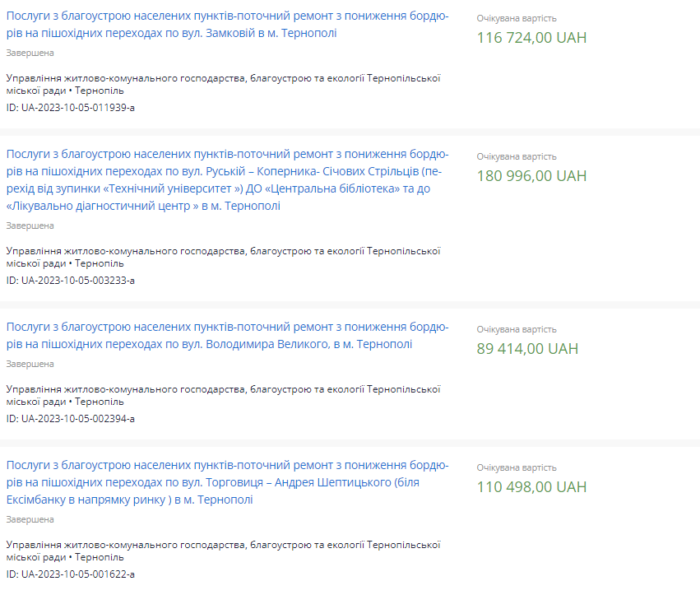
Task: Click the amount 116 724,00 UAH
Action: click(x=531, y=38)
